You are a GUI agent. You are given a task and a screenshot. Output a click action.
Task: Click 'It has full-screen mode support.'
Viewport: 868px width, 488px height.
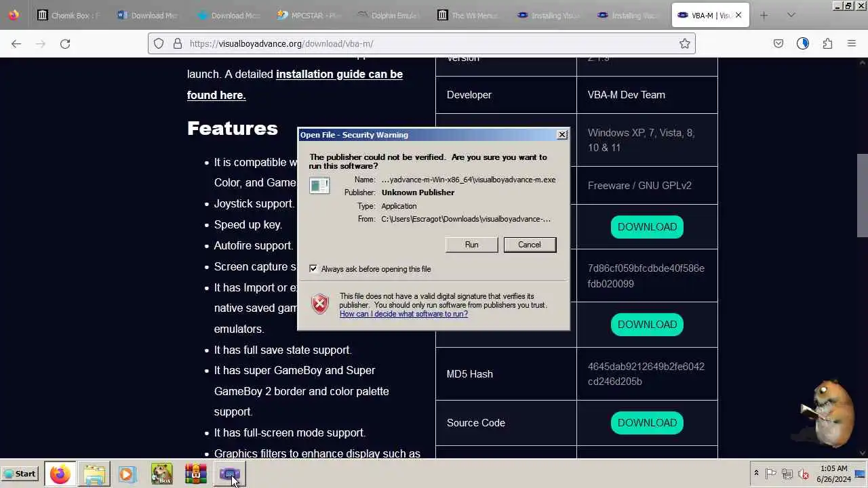pyautogui.click(x=290, y=432)
